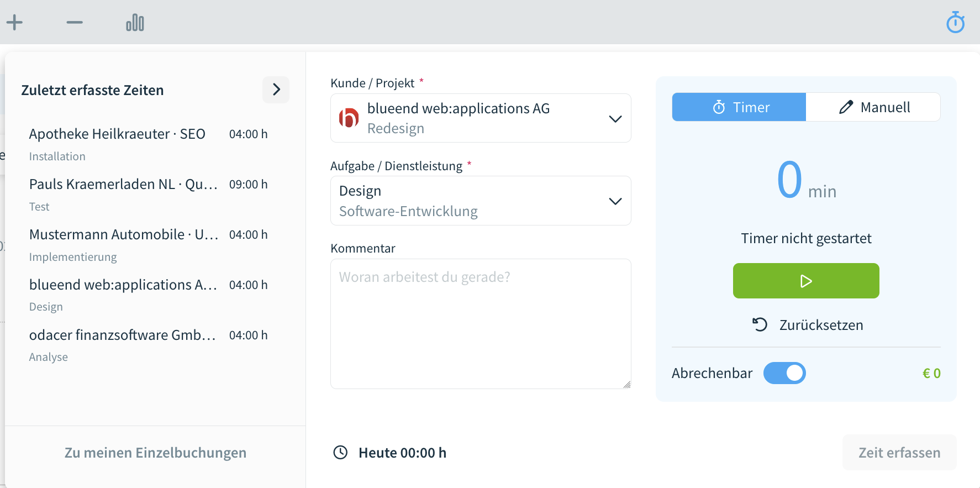Click Zurücksetzen to reset the timer
The width and height of the screenshot is (980, 488).
(807, 325)
